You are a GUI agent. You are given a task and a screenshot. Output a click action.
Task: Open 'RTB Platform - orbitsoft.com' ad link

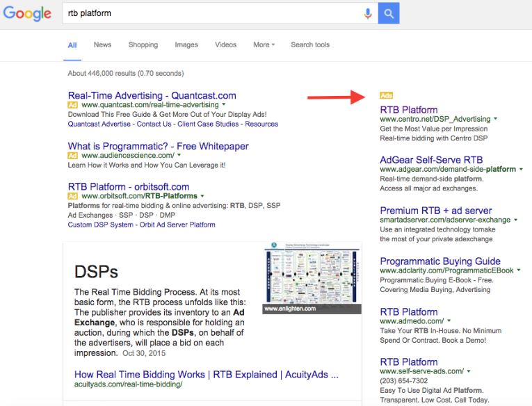tap(129, 186)
